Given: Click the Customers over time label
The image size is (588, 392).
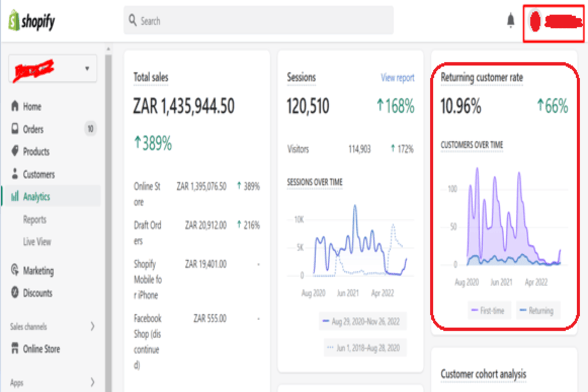Looking at the screenshot, I should click(x=472, y=145).
